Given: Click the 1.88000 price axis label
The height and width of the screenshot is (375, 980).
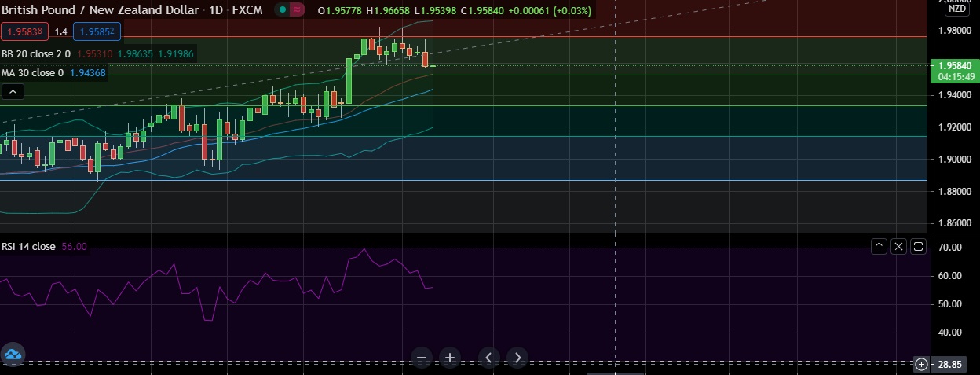Looking at the screenshot, I should click(953, 192).
